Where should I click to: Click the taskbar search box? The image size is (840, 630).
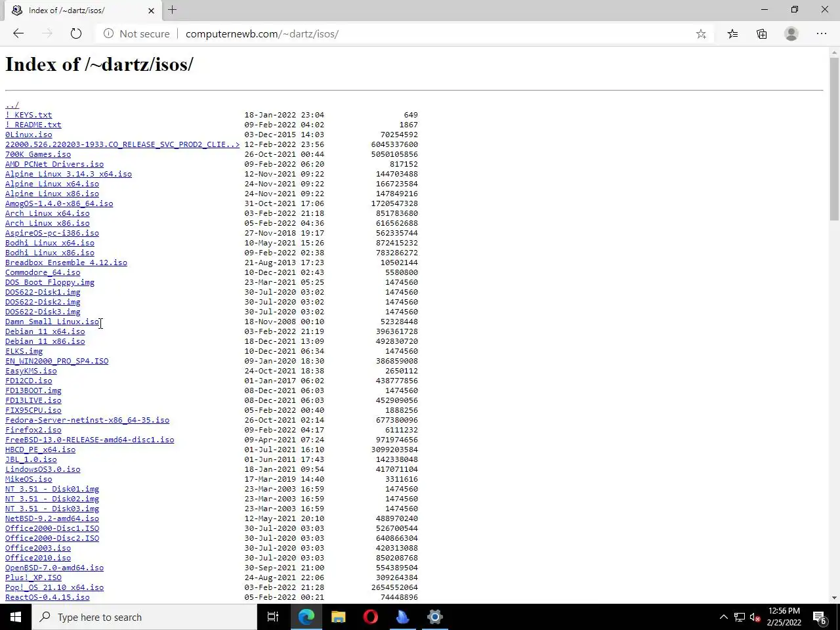144,617
